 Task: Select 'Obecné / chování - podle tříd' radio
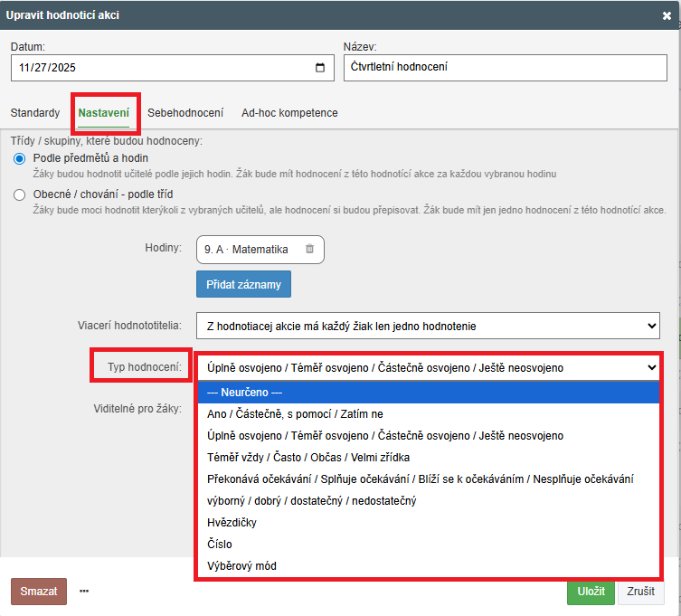point(19,194)
